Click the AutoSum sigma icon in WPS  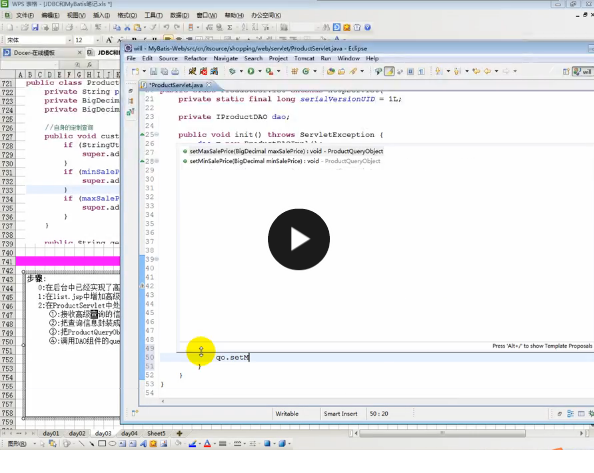point(230,27)
